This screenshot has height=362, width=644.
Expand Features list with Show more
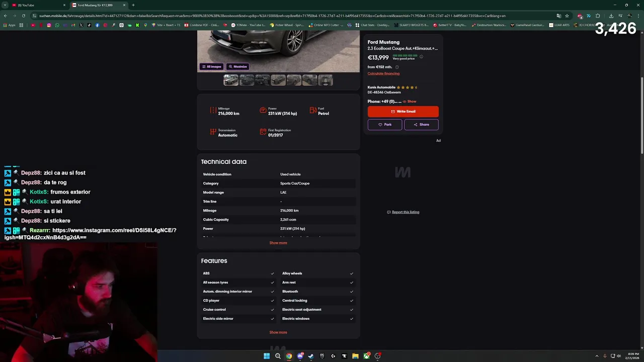278,332
